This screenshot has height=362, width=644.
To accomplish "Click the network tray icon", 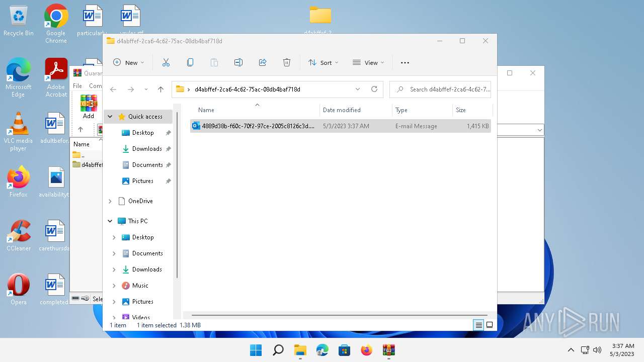I will 585,350.
